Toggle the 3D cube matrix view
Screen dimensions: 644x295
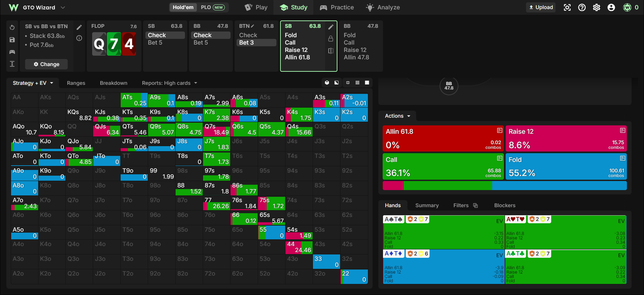coord(327,83)
